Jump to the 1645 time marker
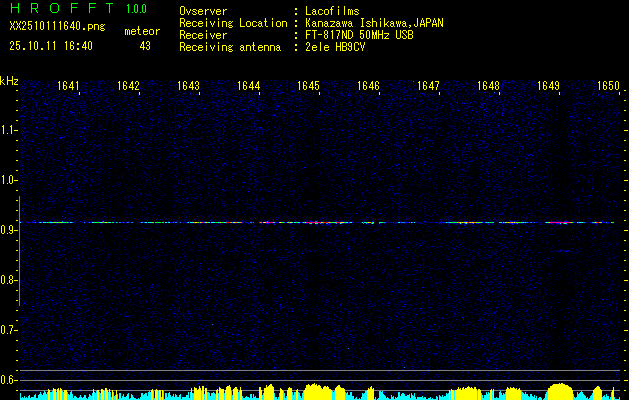This screenshot has height=400, width=629. 309,87
